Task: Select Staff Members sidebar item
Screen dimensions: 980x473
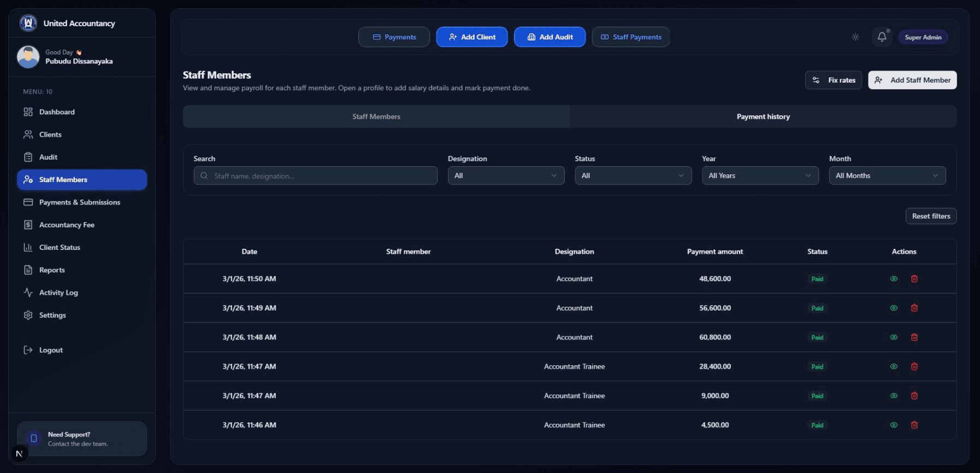Action: pyautogui.click(x=82, y=180)
